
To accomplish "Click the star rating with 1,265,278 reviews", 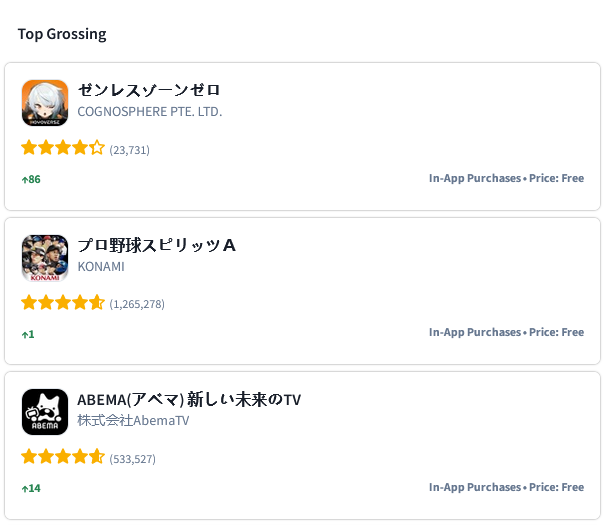I will 63,303.
